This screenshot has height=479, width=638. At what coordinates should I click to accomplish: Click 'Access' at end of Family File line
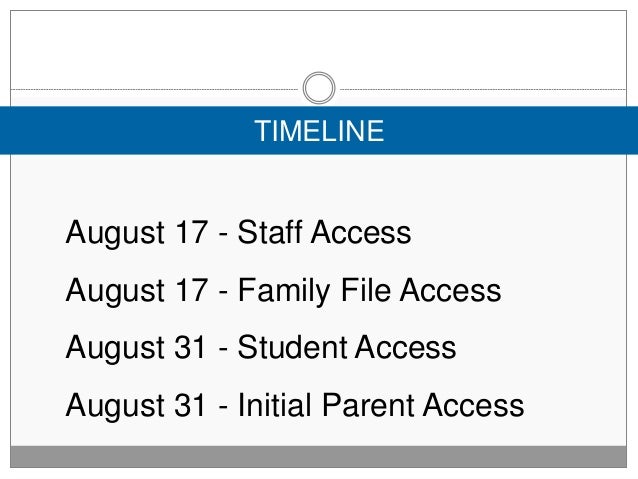click(450, 290)
